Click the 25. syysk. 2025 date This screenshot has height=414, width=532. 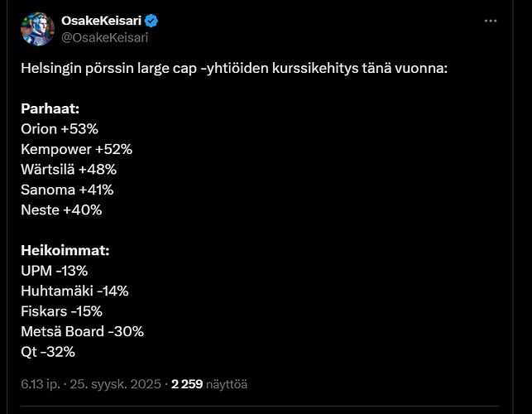(x=117, y=384)
